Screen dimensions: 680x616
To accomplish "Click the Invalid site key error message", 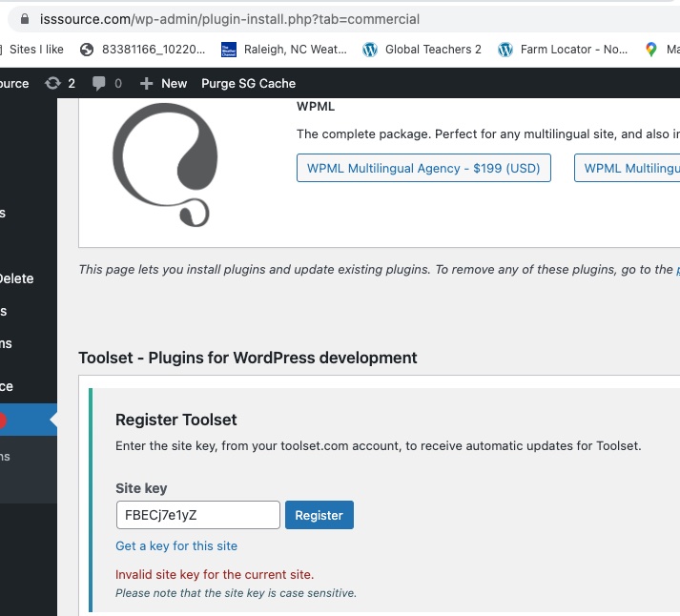I will [x=215, y=574].
